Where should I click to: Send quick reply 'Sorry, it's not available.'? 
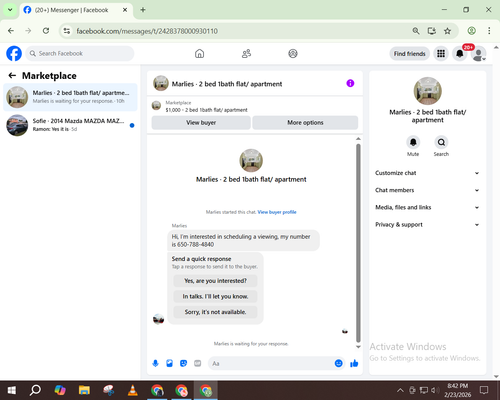pos(215,312)
